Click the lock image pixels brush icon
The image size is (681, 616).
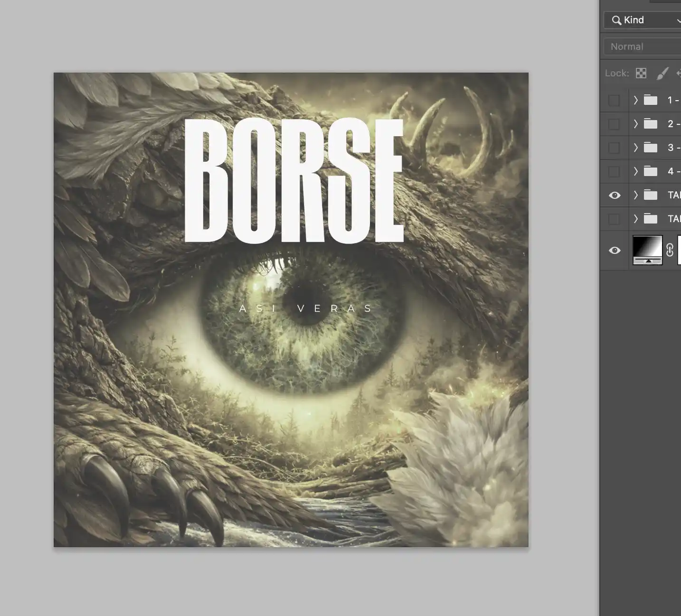click(662, 73)
